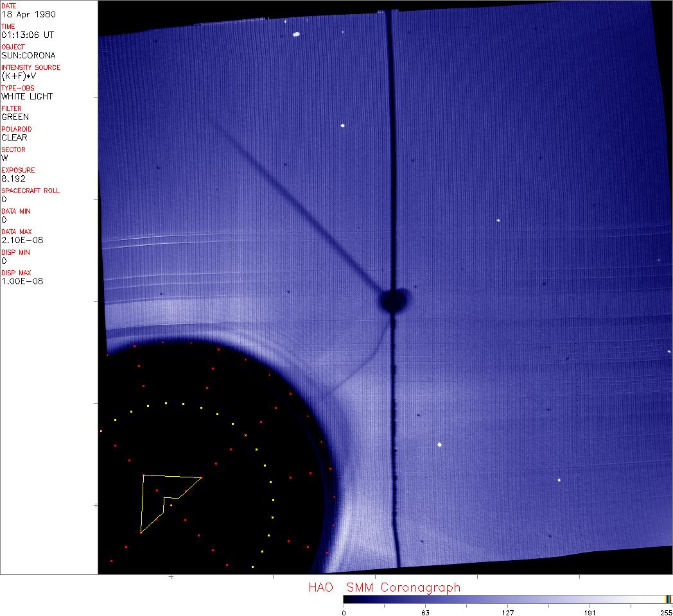Click the CLEAR polaroid value
This screenshot has height=616, width=673.
tap(14, 137)
